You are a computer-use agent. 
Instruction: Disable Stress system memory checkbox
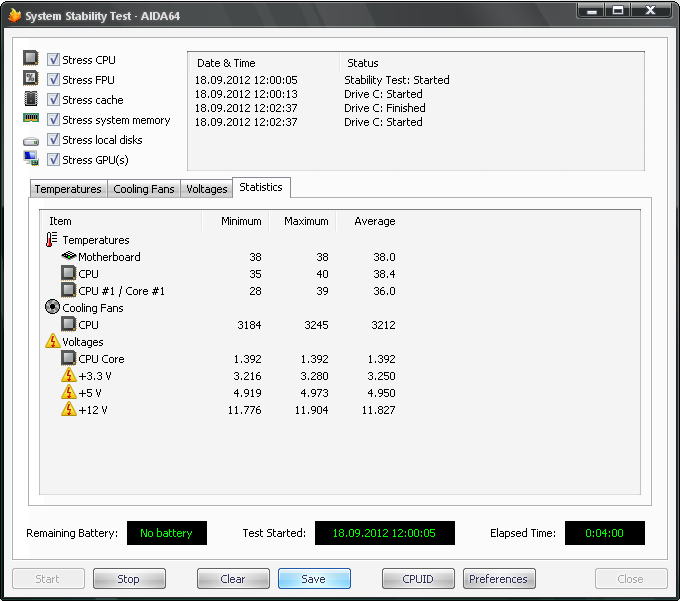coord(53,119)
